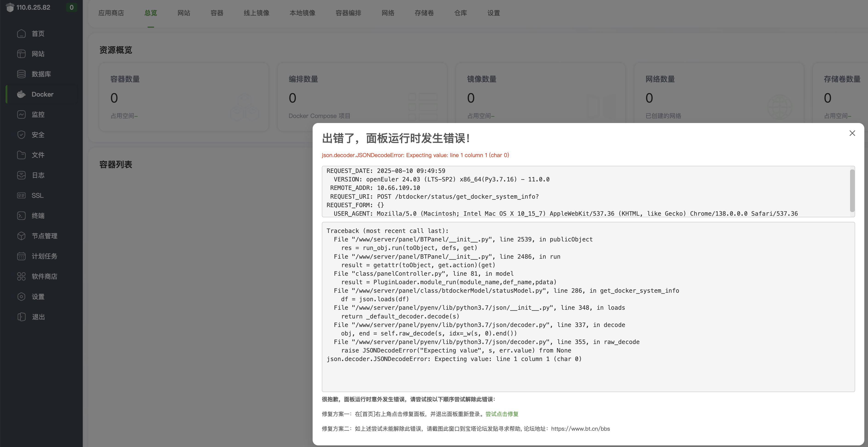Click the 设置 gear icon in sidebar
The image size is (868, 447).
21,297
